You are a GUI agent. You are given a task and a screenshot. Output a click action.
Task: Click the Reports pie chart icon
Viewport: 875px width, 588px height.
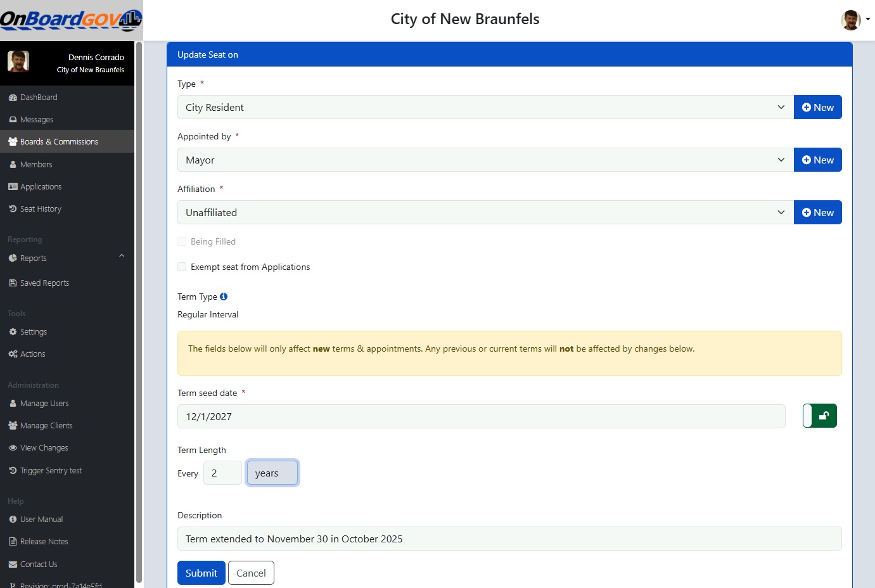tap(13, 259)
